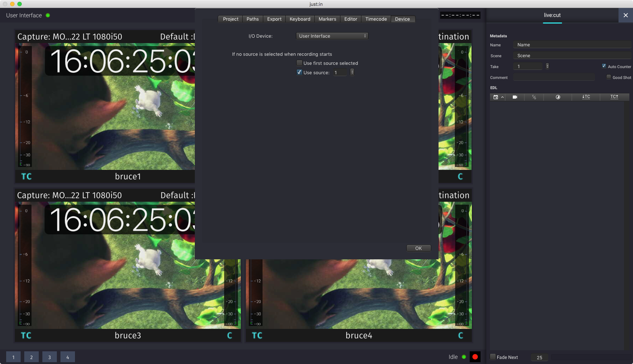Viewport: 633px width, 364px height.
Task: Click the green dot next to User Interface
Action: tap(48, 15)
